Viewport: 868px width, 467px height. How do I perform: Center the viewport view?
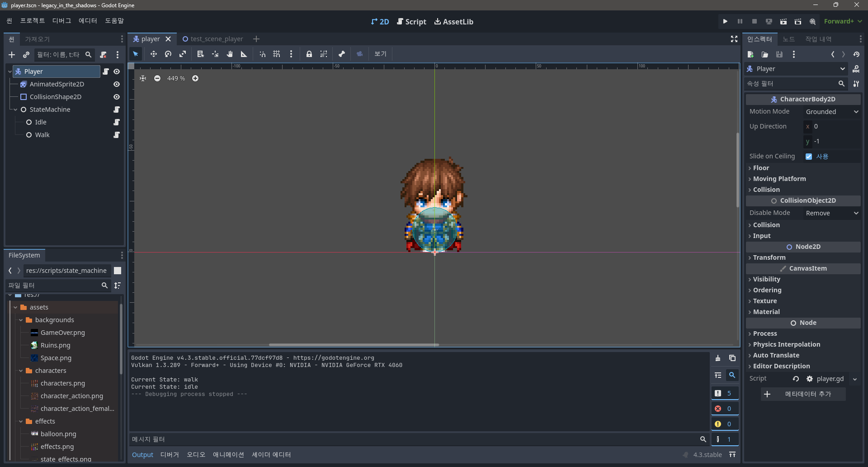[143, 78]
